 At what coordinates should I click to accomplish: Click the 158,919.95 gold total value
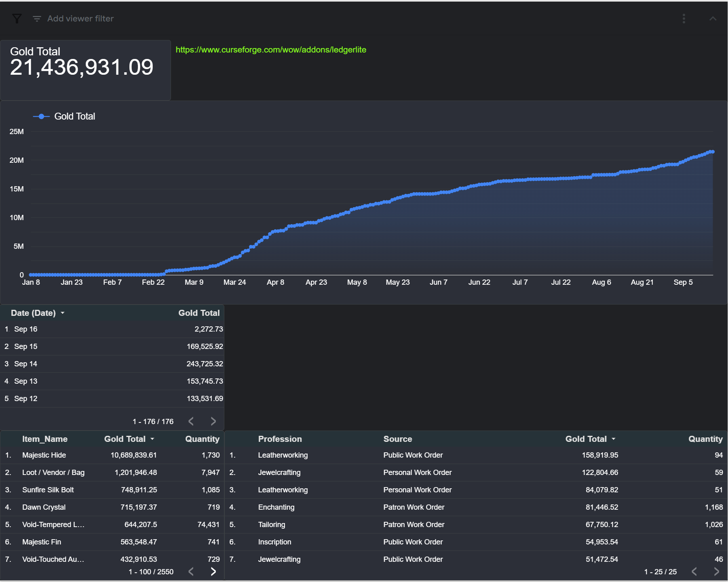point(600,455)
